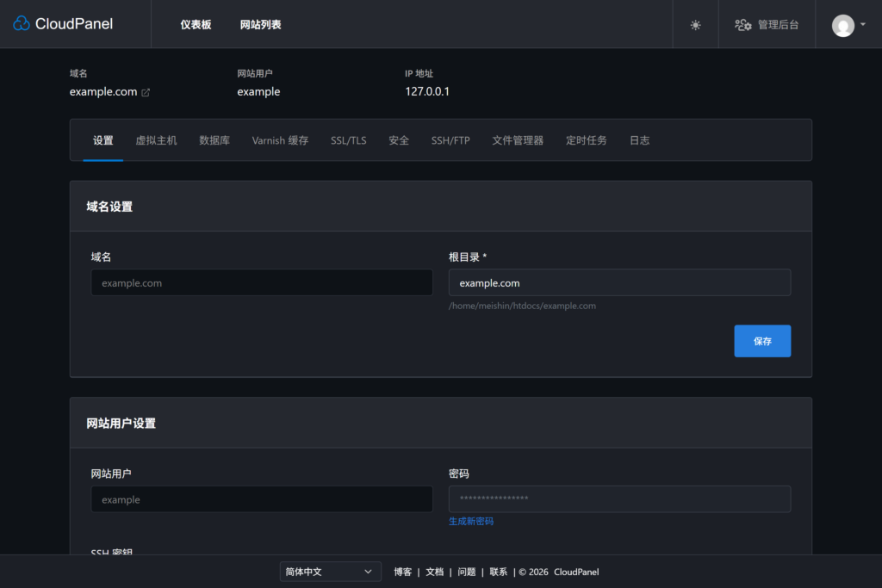This screenshot has width=882, height=588.
Task: Open external link icon beside example.com
Action: click(146, 92)
